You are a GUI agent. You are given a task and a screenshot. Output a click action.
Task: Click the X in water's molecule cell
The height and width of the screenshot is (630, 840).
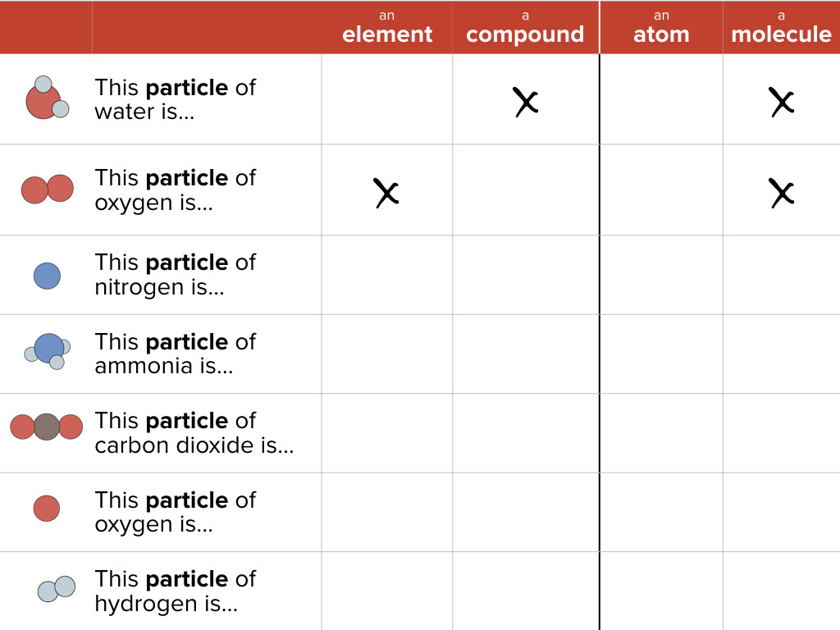[x=782, y=102]
